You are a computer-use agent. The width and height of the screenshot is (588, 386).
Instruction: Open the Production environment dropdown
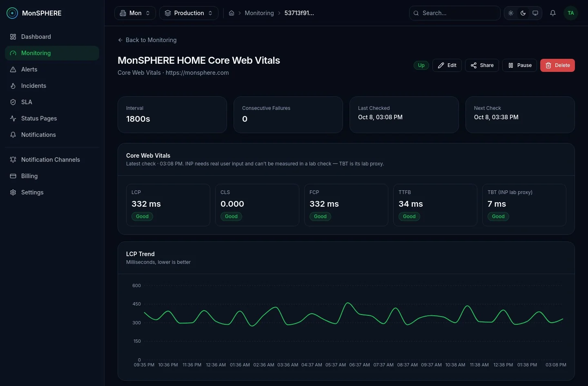(189, 13)
